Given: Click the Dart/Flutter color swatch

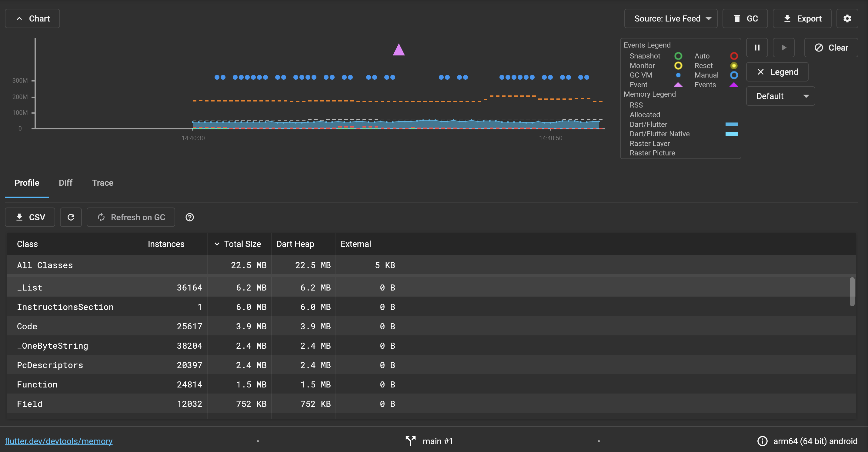Looking at the screenshot, I should [731, 124].
